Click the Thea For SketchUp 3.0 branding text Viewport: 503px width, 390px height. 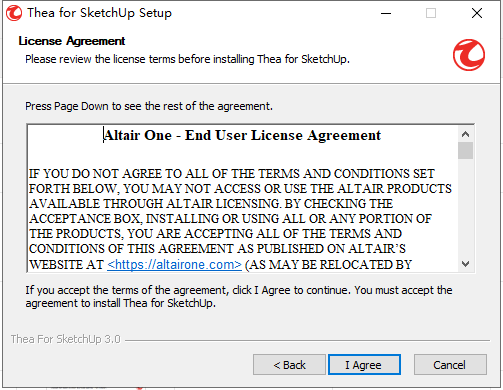point(65,339)
